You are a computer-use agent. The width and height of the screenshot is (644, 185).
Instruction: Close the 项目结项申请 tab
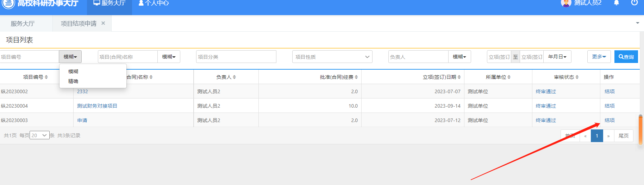pyautogui.click(x=103, y=23)
